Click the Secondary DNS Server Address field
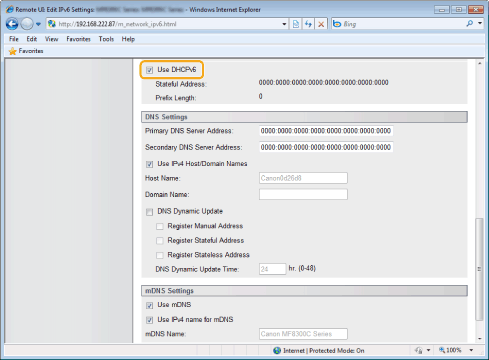The image size is (489, 360). pos(326,147)
